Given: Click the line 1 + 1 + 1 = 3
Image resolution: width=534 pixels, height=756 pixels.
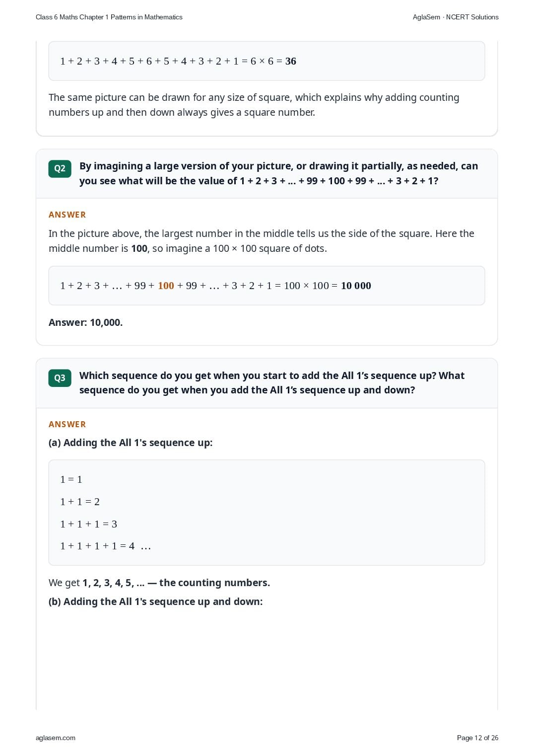Looking at the screenshot, I should tap(88, 524).
